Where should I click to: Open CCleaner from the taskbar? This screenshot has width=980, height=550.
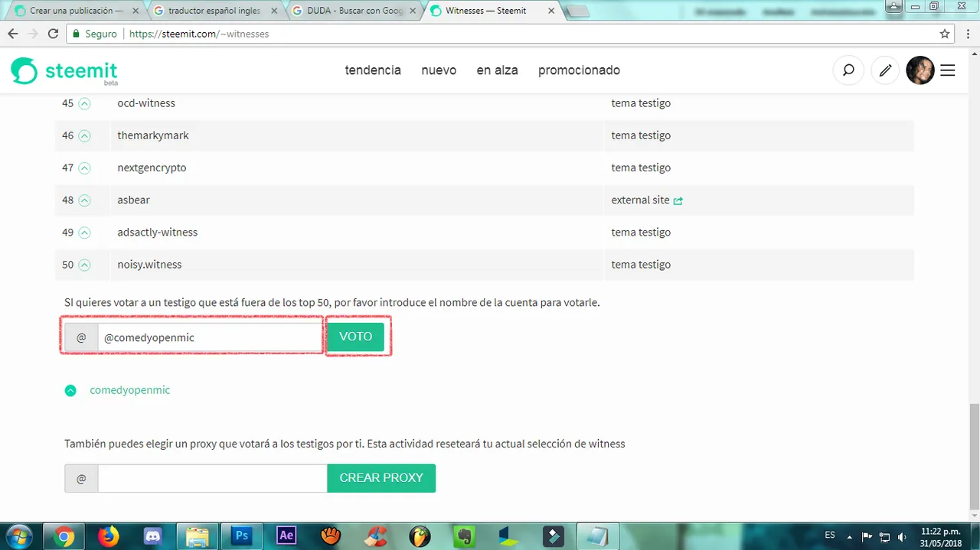[375, 536]
